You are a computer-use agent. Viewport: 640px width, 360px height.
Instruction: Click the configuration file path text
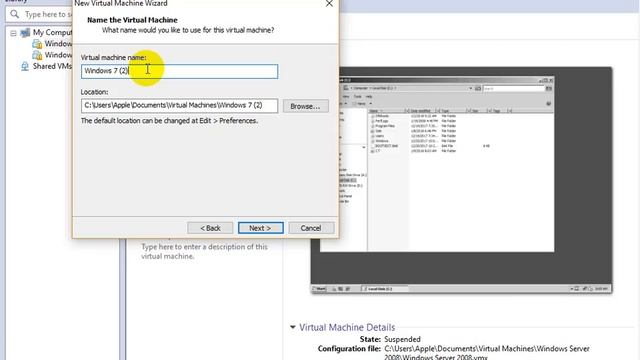coord(487,353)
